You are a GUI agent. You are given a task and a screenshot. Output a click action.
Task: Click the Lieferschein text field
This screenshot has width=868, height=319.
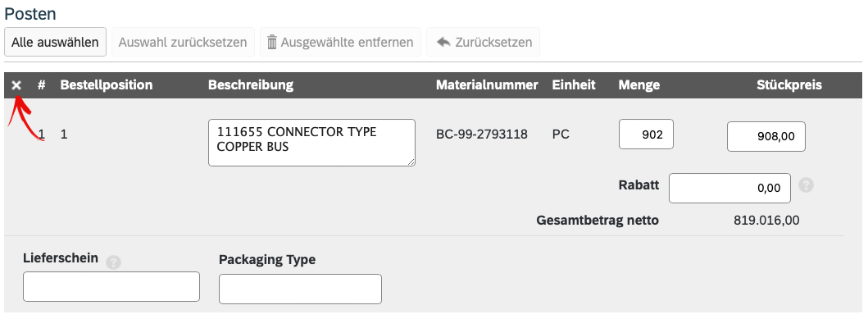(111, 286)
